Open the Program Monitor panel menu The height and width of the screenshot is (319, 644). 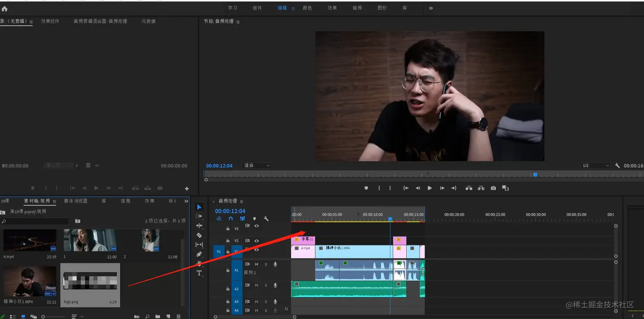pyautogui.click(x=238, y=22)
